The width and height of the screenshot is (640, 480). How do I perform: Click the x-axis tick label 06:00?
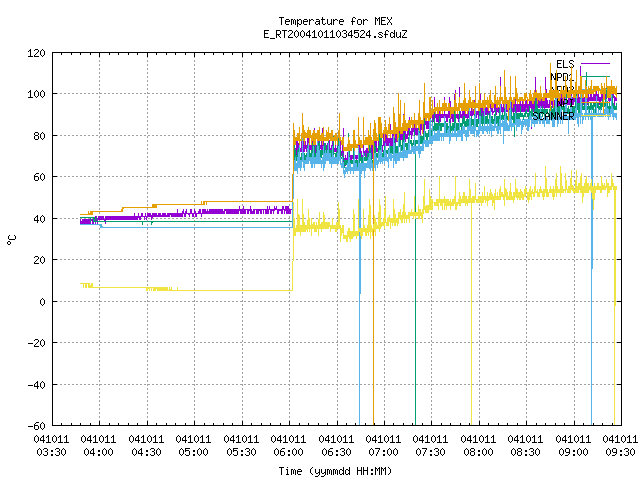[288, 452]
